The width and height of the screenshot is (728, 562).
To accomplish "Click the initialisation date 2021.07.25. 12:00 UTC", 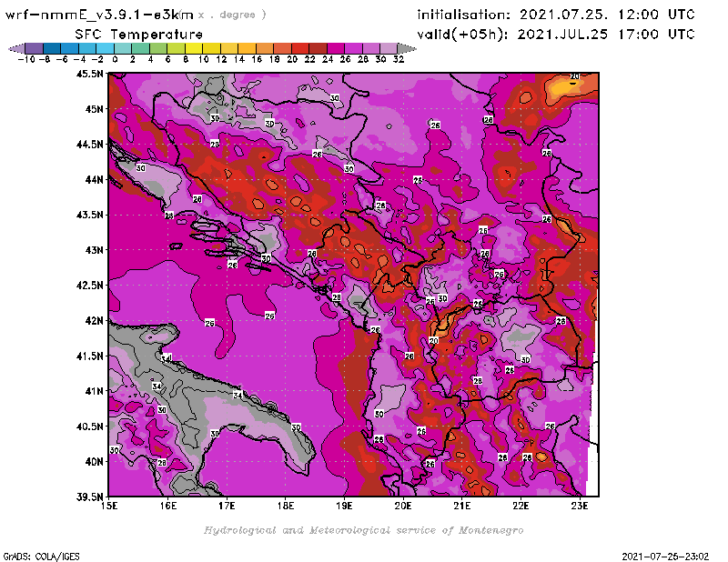I will coord(607,15).
